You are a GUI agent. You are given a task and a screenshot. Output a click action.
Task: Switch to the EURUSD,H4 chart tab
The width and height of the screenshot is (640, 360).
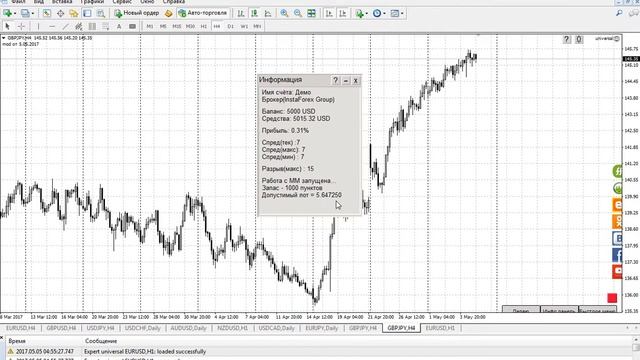[20, 328]
